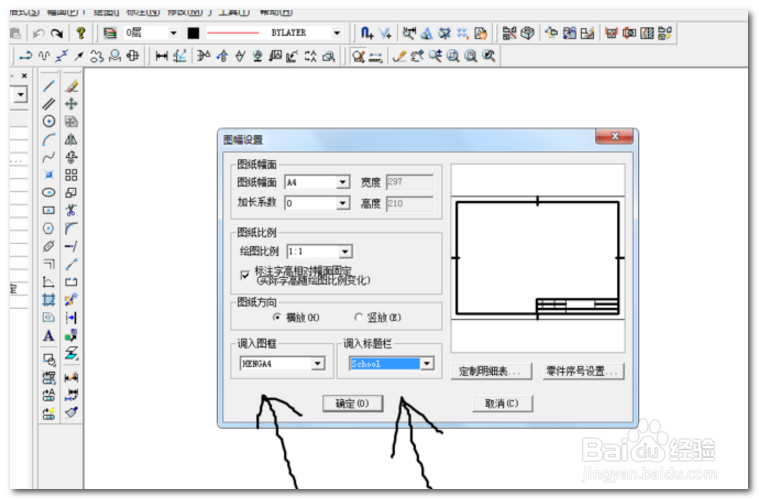Screen dimensions: 759x500
Task: Click the drawing frame preview thumbnail
Action: pos(537,258)
